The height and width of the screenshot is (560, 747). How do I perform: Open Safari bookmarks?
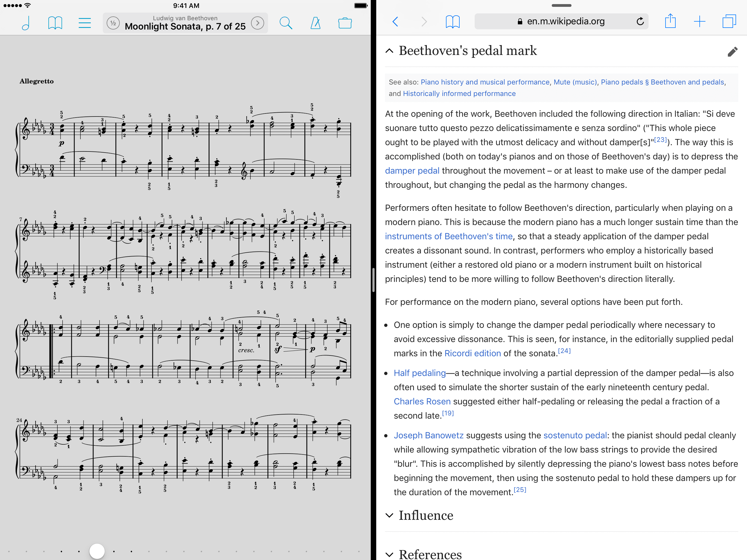point(453,22)
